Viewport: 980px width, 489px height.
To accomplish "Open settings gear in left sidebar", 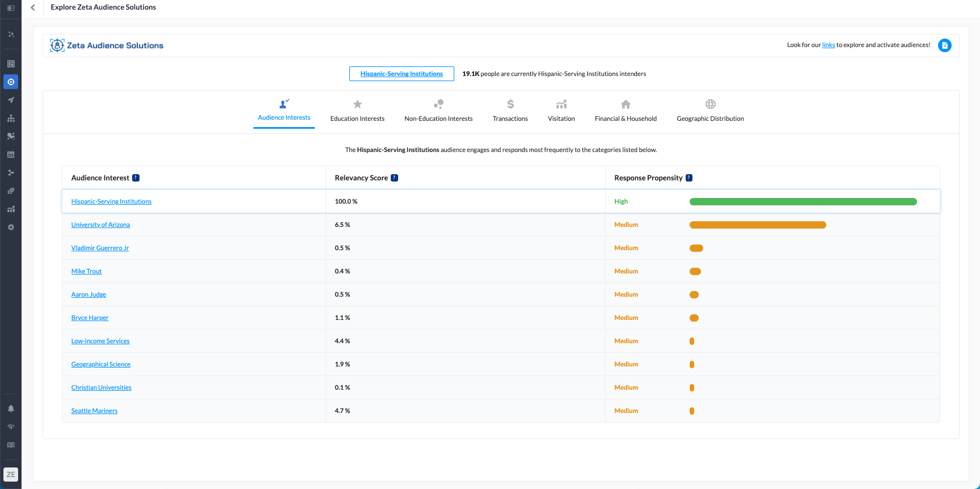I will pyautogui.click(x=11, y=227).
